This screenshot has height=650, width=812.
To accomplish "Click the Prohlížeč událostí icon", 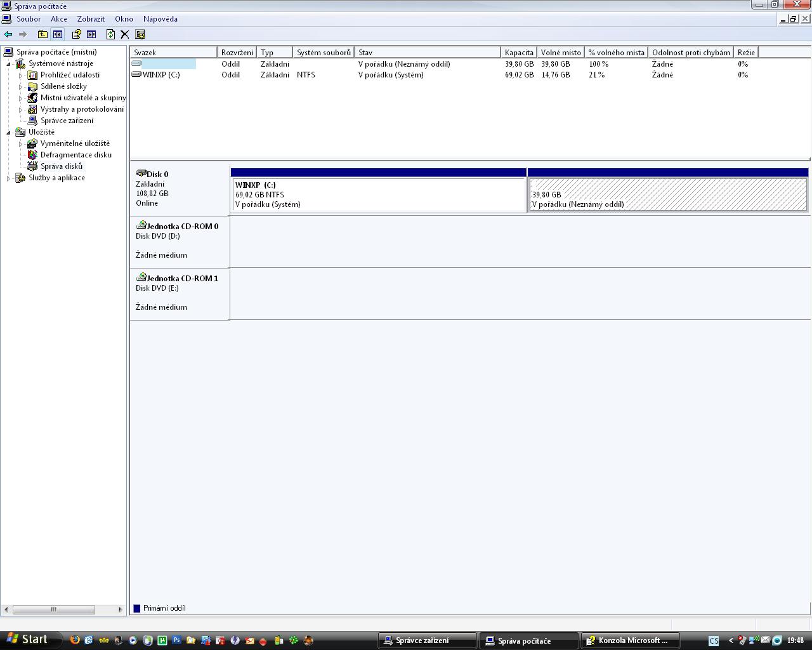I will (32, 75).
